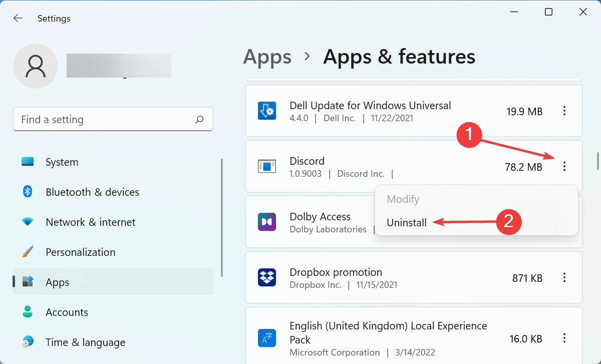Click the Dell Update app icon

[267, 111]
